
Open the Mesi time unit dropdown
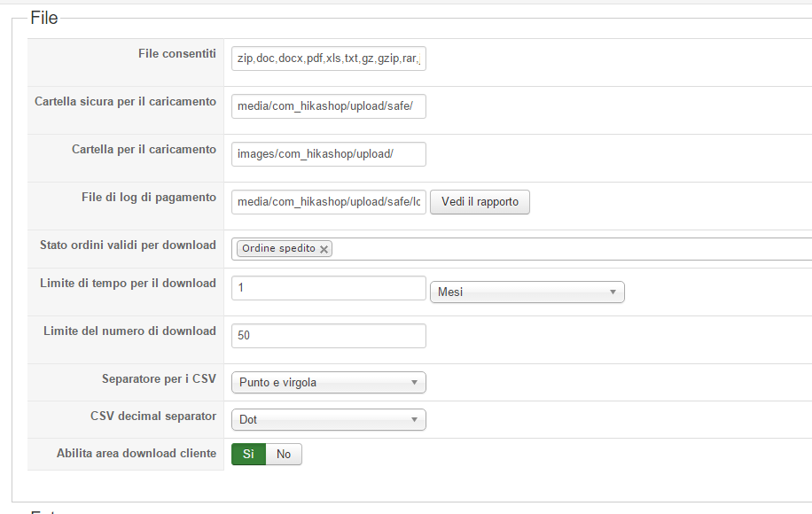[x=527, y=292]
